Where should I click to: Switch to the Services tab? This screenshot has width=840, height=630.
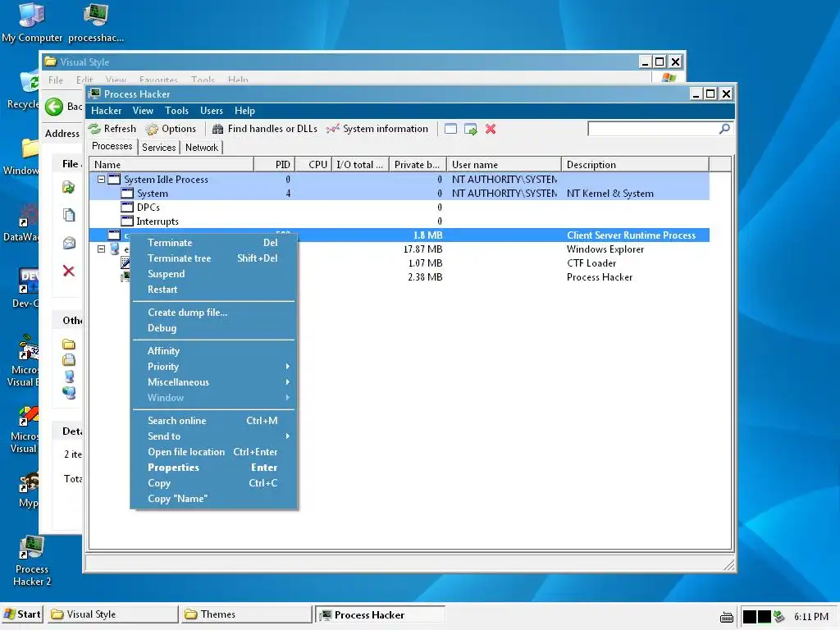point(159,148)
